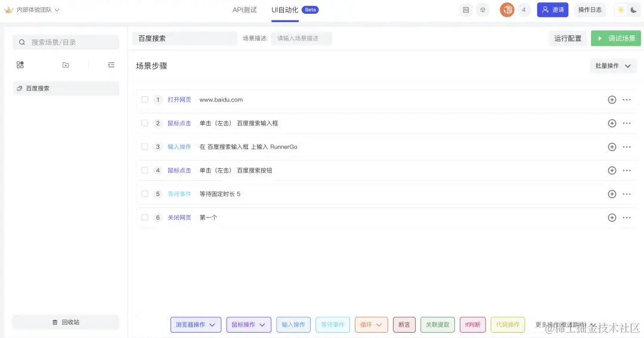Add an 输入操作 step from the bottom bar
Image resolution: width=644 pixels, height=338 pixels.
coord(293,325)
